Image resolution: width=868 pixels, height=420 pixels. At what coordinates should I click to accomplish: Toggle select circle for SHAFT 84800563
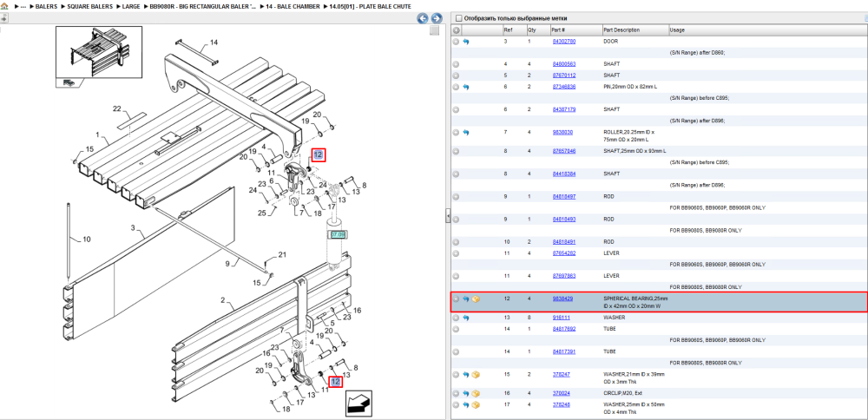[x=457, y=64]
